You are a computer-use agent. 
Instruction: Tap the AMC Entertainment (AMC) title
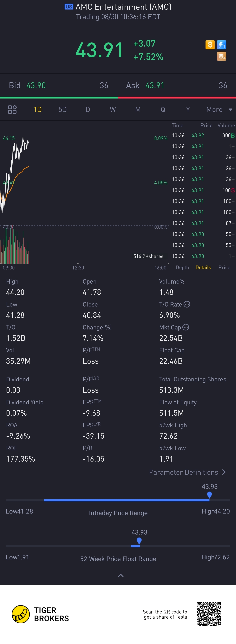pyautogui.click(x=123, y=7)
